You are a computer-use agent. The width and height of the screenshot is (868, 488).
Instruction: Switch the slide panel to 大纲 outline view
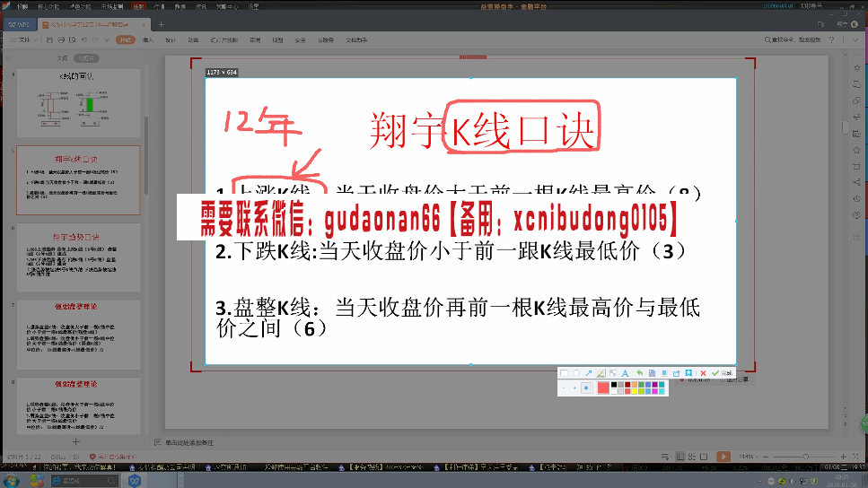(x=62, y=58)
